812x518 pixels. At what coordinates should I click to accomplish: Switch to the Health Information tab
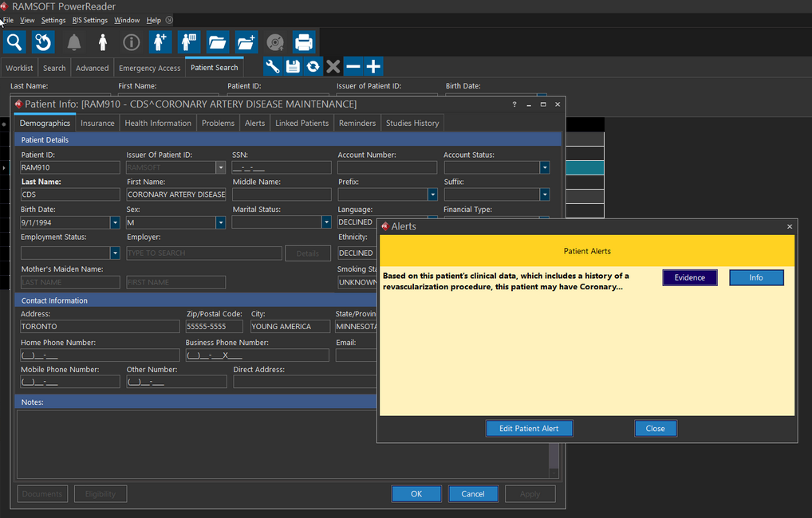click(x=158, y=123)
